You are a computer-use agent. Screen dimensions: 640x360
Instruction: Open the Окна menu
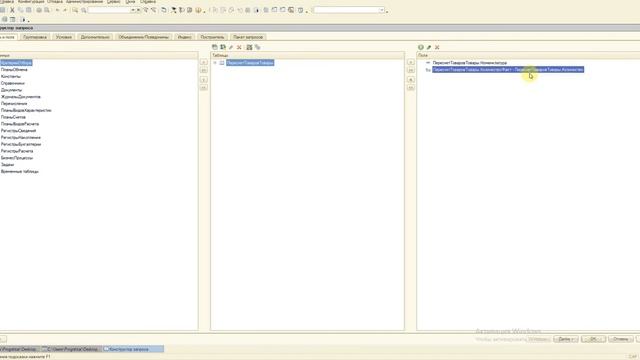coord(130,2)
